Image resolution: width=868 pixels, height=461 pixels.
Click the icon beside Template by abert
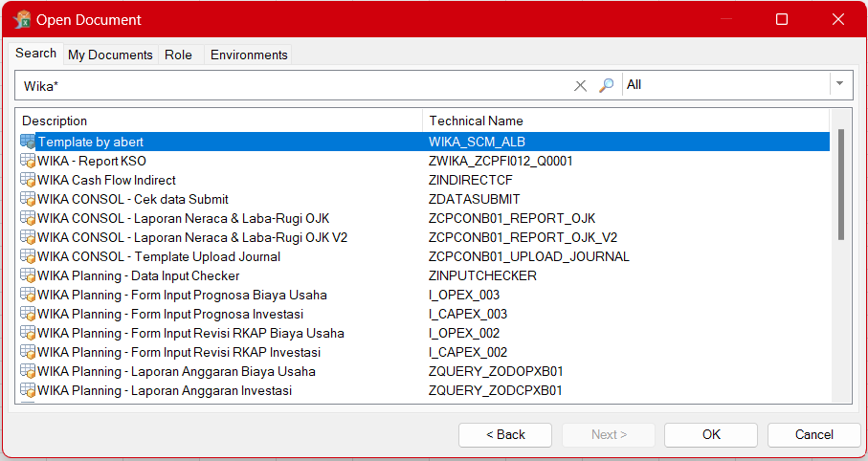(x=28, y=142)
